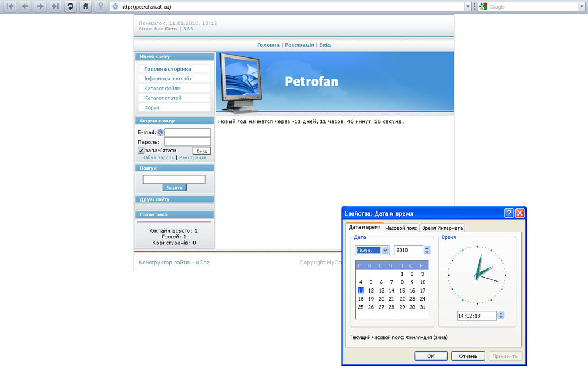Click the year 2010 spinner arrows
The width and height of the screenshot is (588, 377).
427,251
